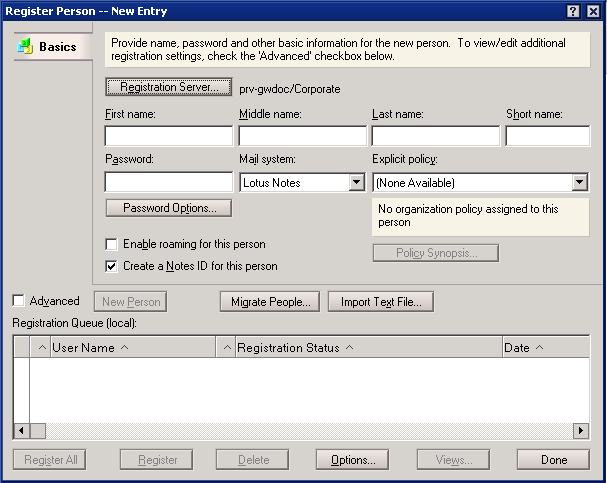Open Migrate People dialog

(x=270, y=301)
